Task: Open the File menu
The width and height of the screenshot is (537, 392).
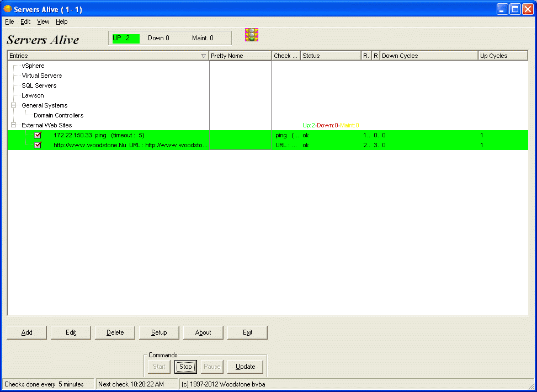Action: pos(9,22)
